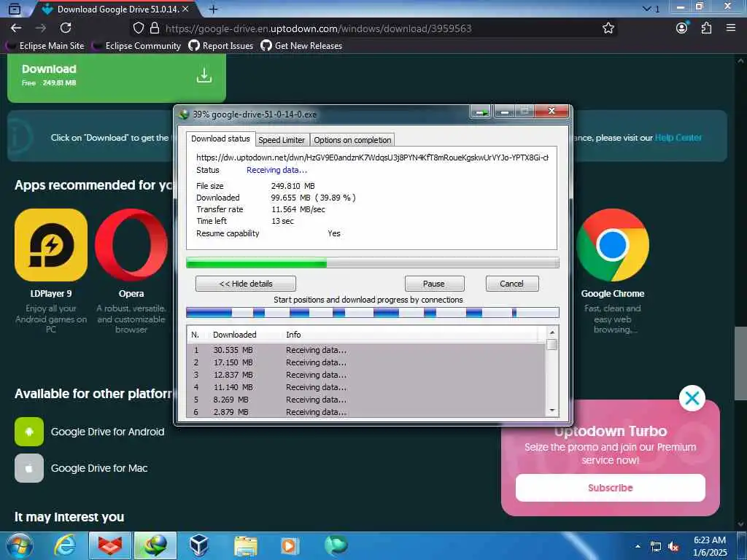Open File Explorer from the taskbar
The image size is (747, 560).
[x=245, y=545]
